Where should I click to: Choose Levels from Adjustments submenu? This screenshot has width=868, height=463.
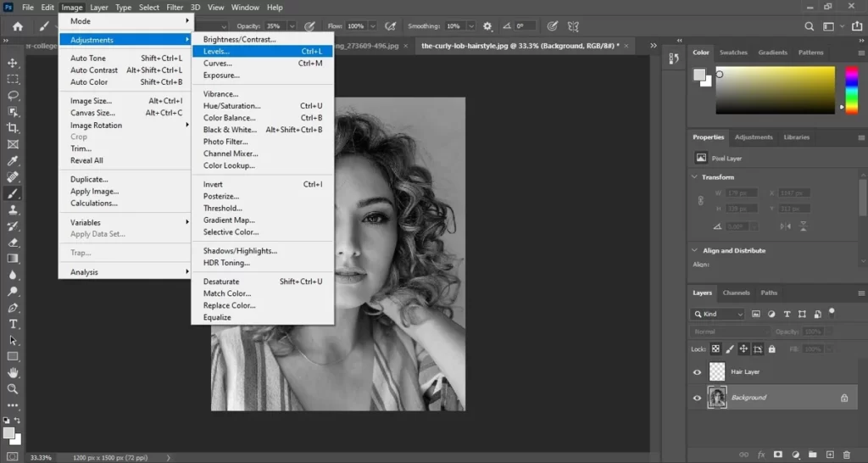pyautogui.click(x=263, y=51)
